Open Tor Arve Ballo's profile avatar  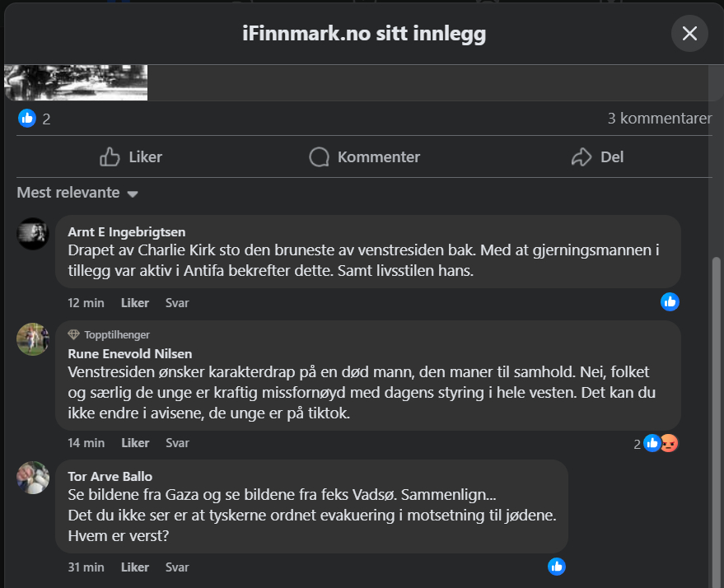33,478
